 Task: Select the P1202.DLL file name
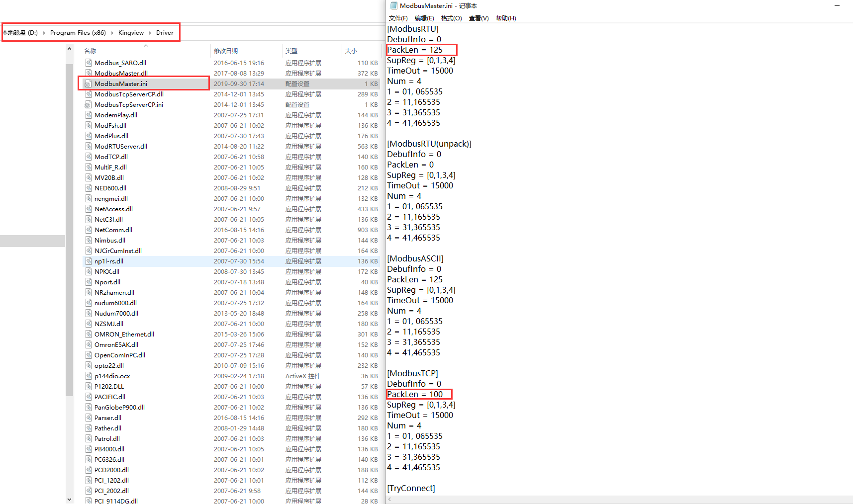click(x=109, y=386)
